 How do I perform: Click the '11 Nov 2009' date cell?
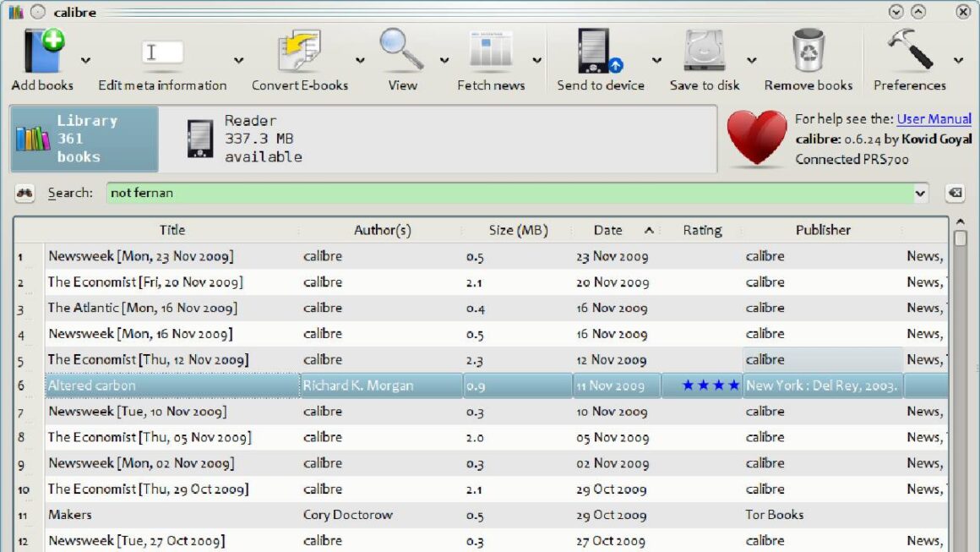pyautogui.click(x=616, y=385)
